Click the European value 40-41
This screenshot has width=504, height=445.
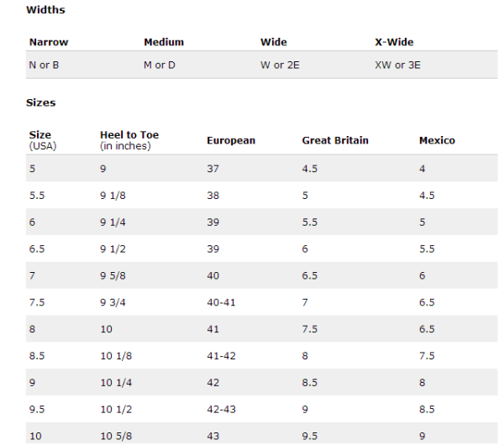221,302
